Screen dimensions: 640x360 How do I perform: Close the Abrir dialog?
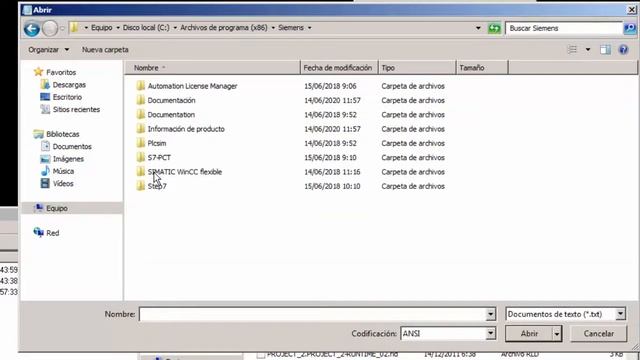coord(631,9)
